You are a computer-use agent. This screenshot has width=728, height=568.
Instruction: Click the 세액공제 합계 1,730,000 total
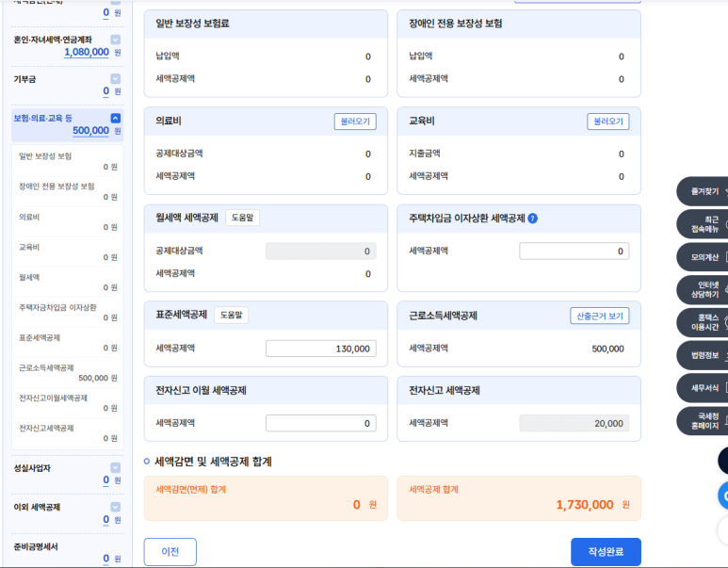coord(585,505)
